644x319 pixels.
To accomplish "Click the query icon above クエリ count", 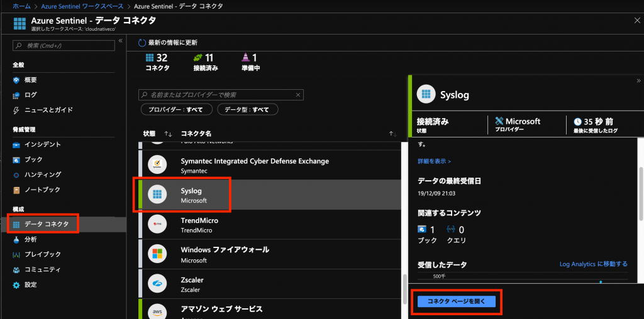I will (x=451, y=229).
